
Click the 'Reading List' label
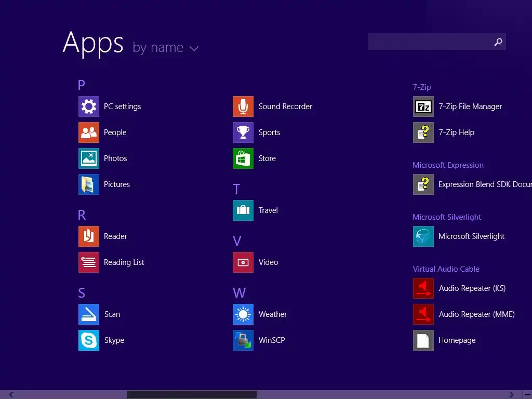pos(124,262)
